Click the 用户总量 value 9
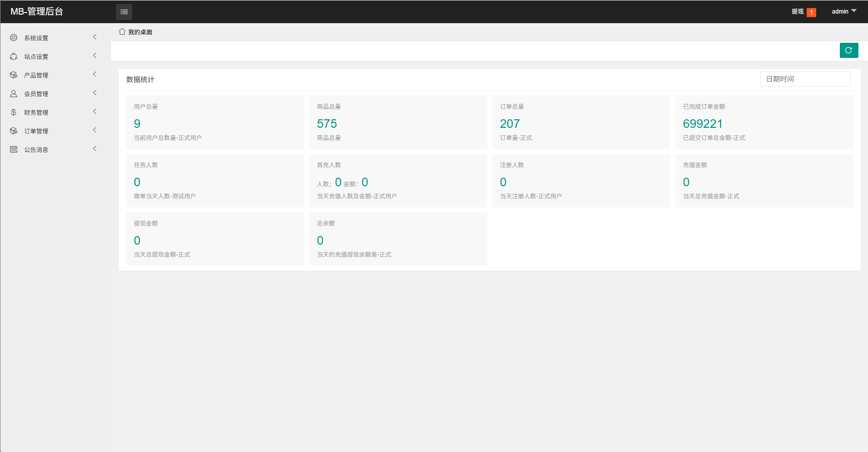The height and width of the screenshot is (452, 868). [x=137, y=124]
